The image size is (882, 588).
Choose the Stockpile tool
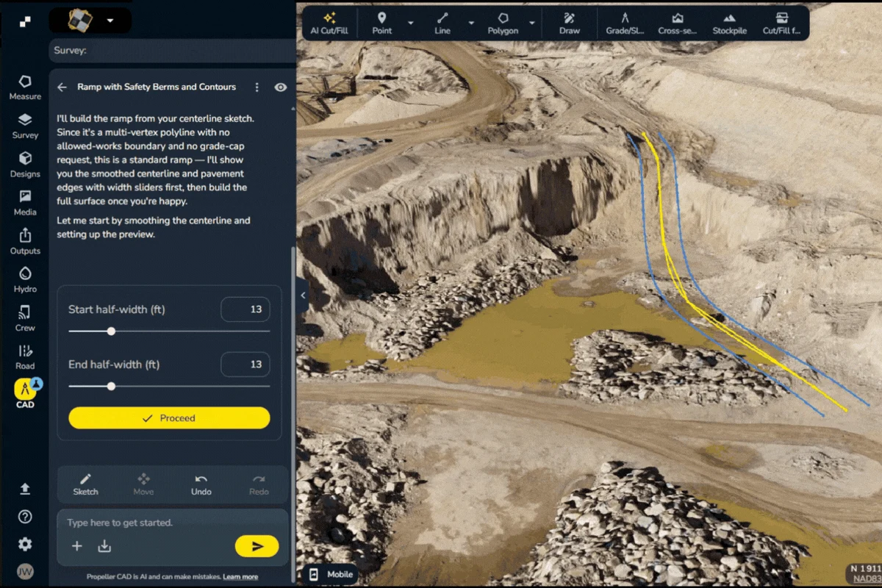pyautogui.click(x=728, y=23)
